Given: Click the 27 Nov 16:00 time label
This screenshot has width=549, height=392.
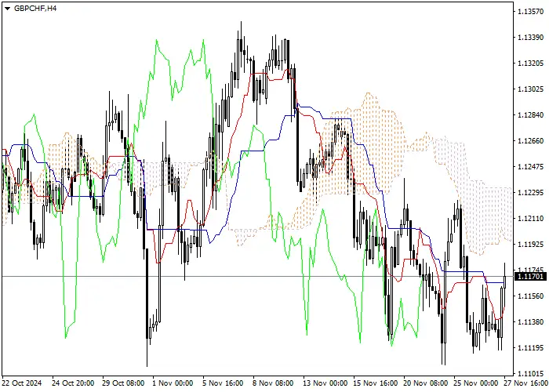Looking at the screenshot, I should coord(526,383).
